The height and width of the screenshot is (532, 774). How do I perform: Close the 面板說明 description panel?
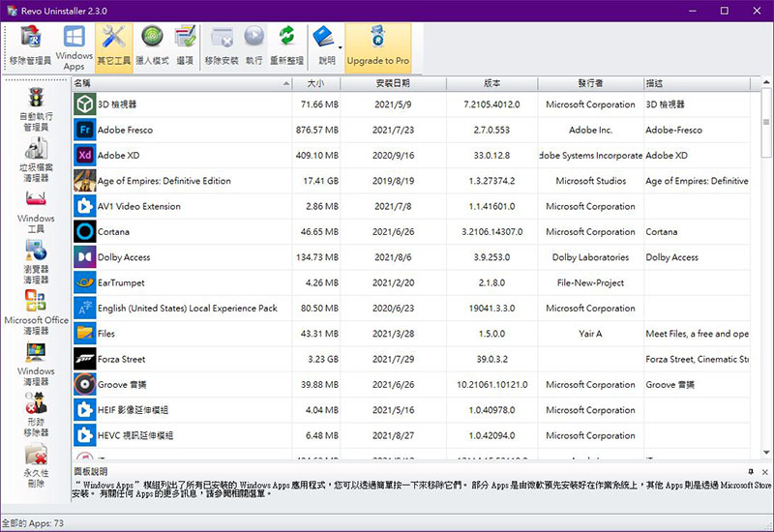[x=764, y=472]
